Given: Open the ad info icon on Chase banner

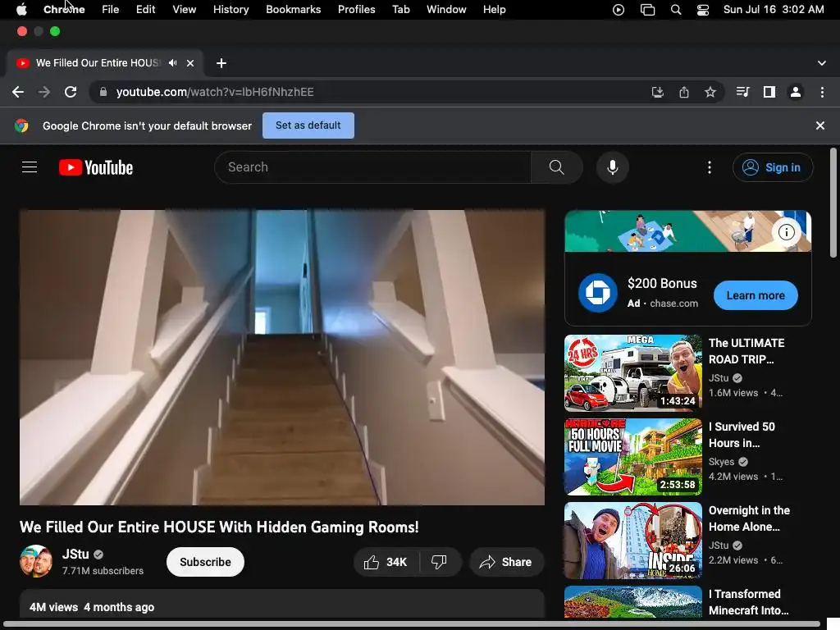Looking at the screenshot, I should 786,232.
